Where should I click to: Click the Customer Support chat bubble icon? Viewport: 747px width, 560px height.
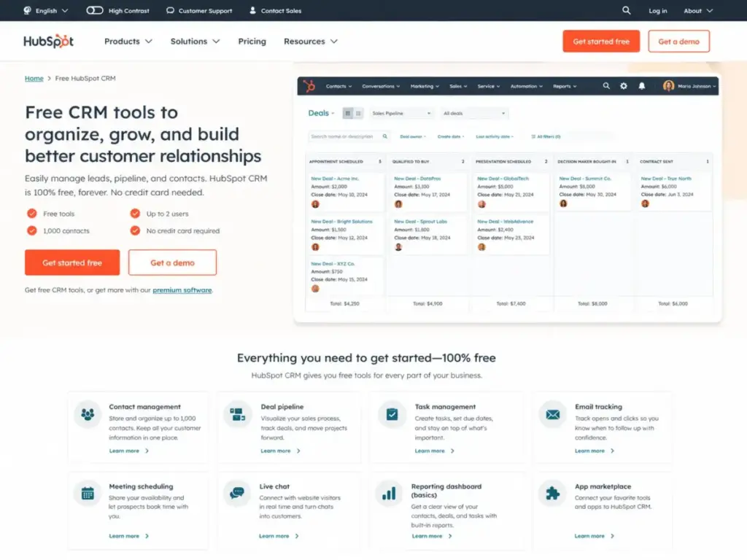pos(170,10)
